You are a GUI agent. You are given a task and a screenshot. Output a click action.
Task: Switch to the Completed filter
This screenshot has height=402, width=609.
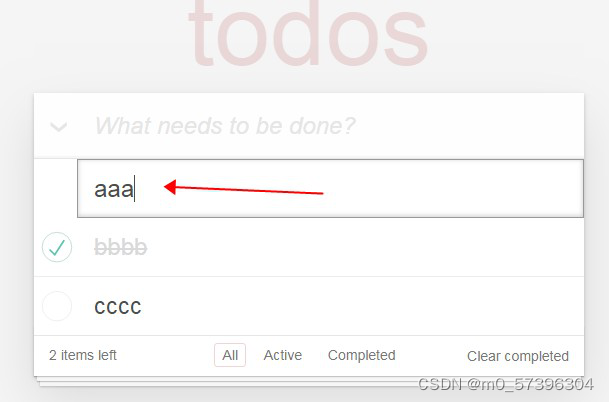coord(362,355)
